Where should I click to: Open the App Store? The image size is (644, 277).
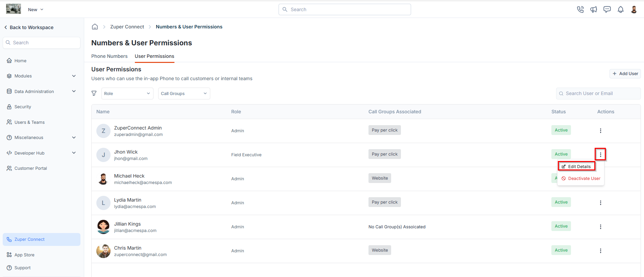click(x=21, y=255)
